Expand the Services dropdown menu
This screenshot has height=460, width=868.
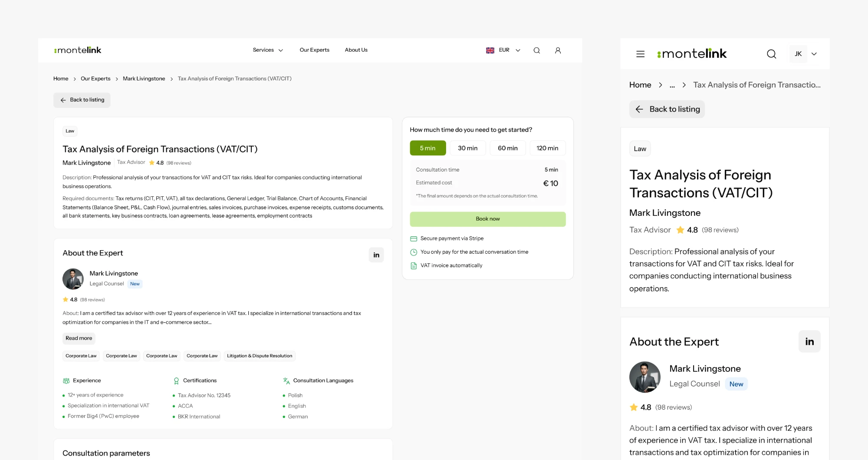[268, 50]
